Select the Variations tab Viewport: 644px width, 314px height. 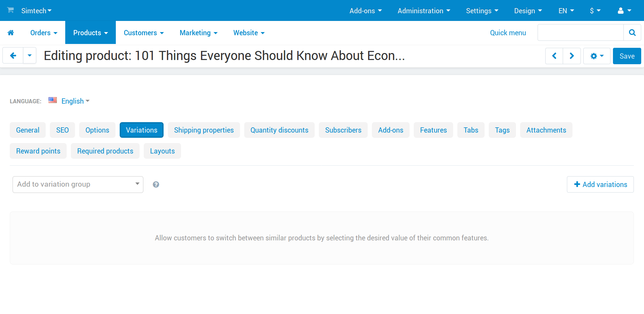(142, 130)
